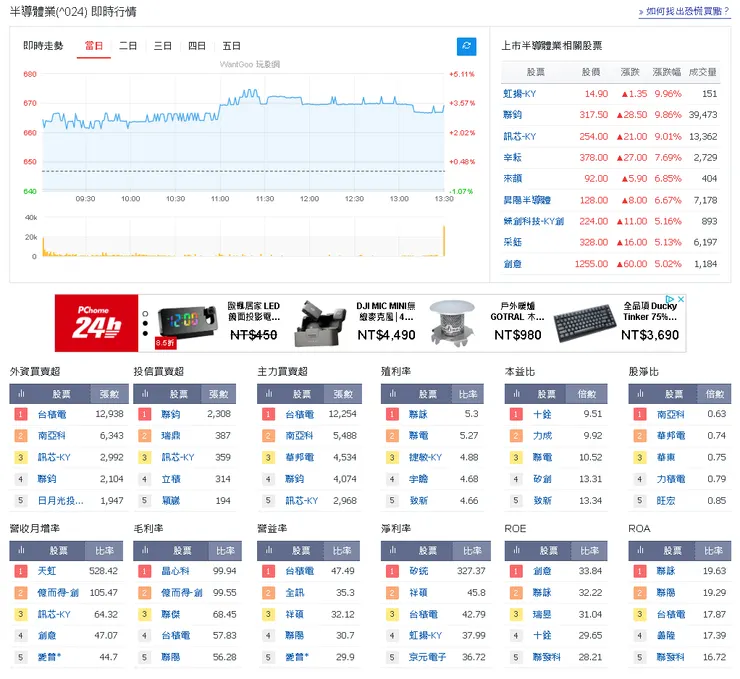Open 台積電 in 外資買賣超 ranking
740x679 pixels.
point(52,414)
